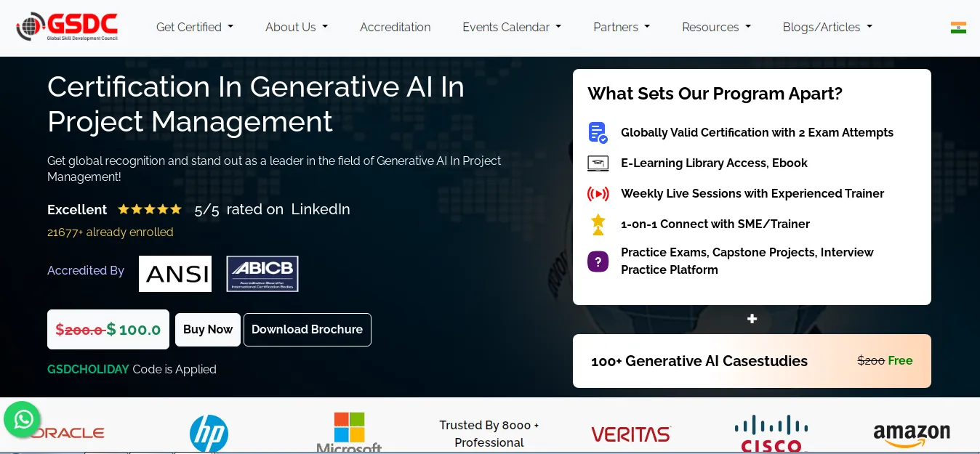This screenshot has height=454, width=980.
Task: Go to the Accreditation page
Action: pyautogui.click(x=395, y=27)
